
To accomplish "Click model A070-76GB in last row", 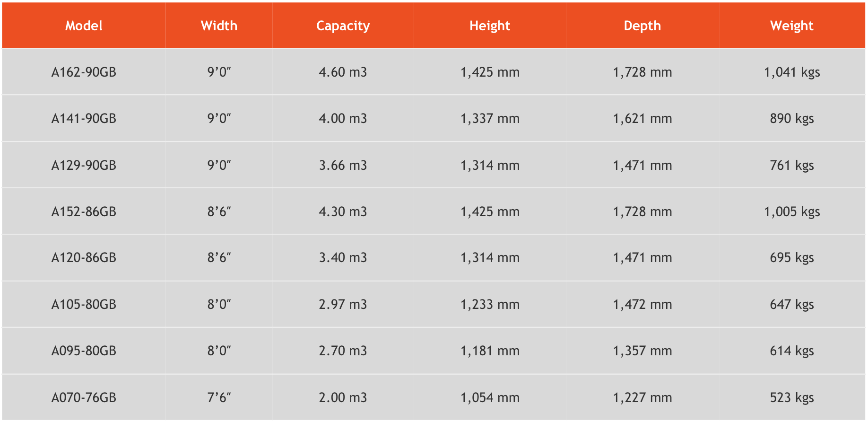I will pyautogui.click(x=84, y=397).
